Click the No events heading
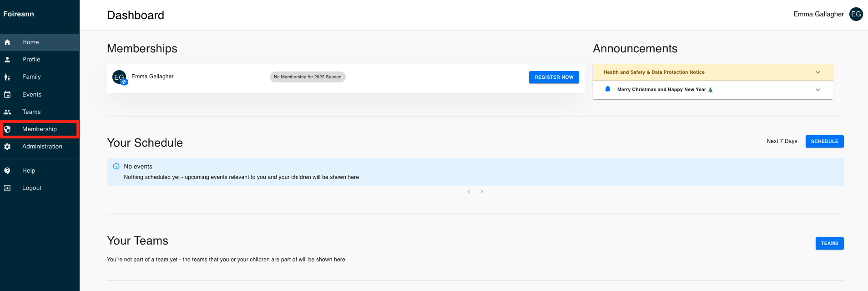868x291 pixels. point(138,167)
